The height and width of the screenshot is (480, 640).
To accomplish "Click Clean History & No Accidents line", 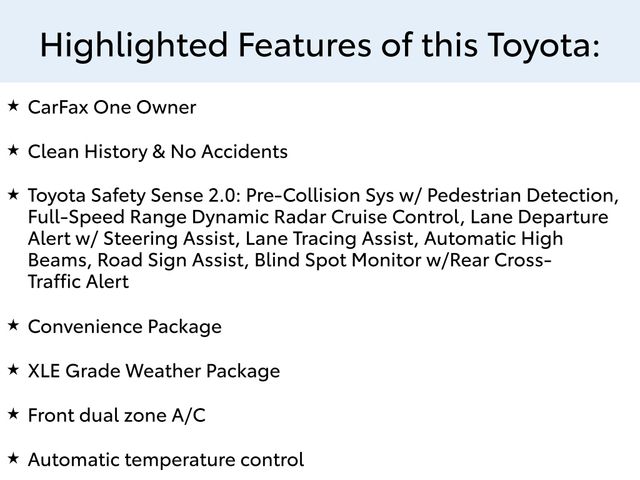I will point(158,152).
